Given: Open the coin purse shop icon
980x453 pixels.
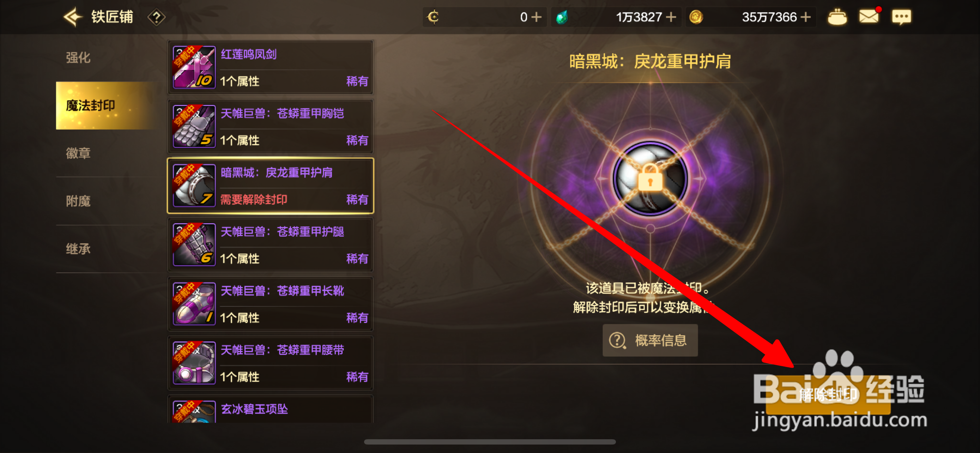Looking at the screenshot, I should (x=837, y=17).
